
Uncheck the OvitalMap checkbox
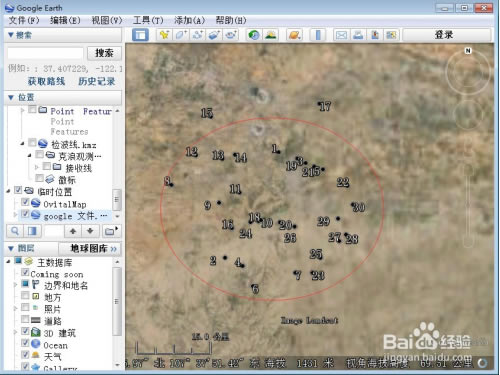pyautogui.click(x=25, y=202)
